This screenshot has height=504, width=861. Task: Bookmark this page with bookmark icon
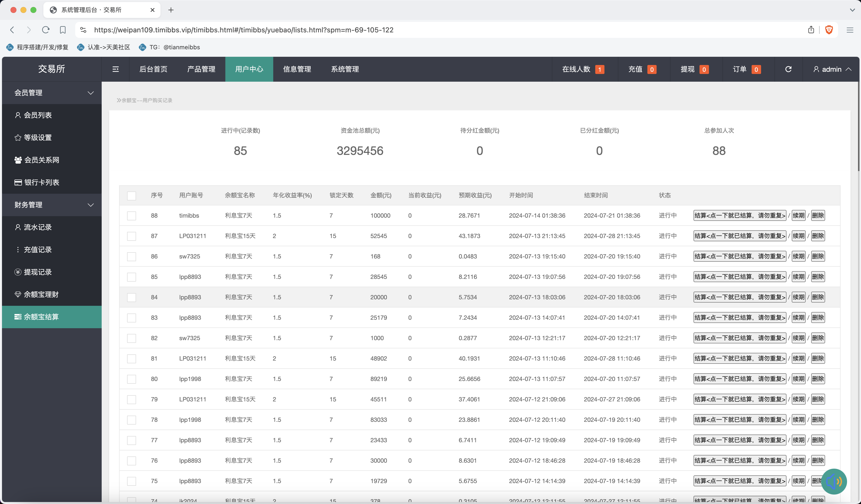pyautogui.click(x=63, y=30)
